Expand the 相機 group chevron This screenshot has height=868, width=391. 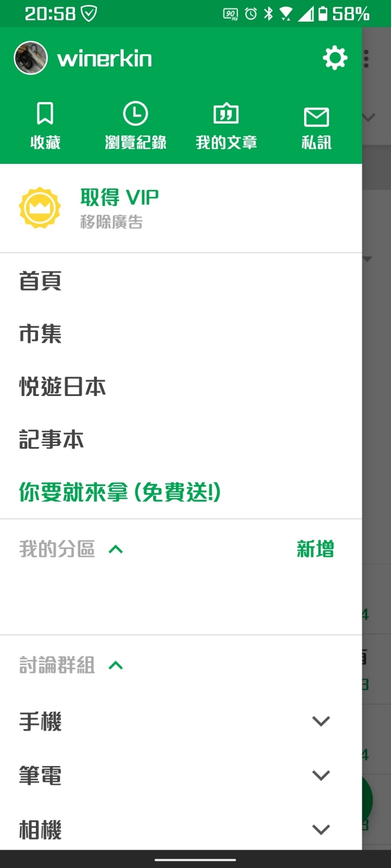321,829
